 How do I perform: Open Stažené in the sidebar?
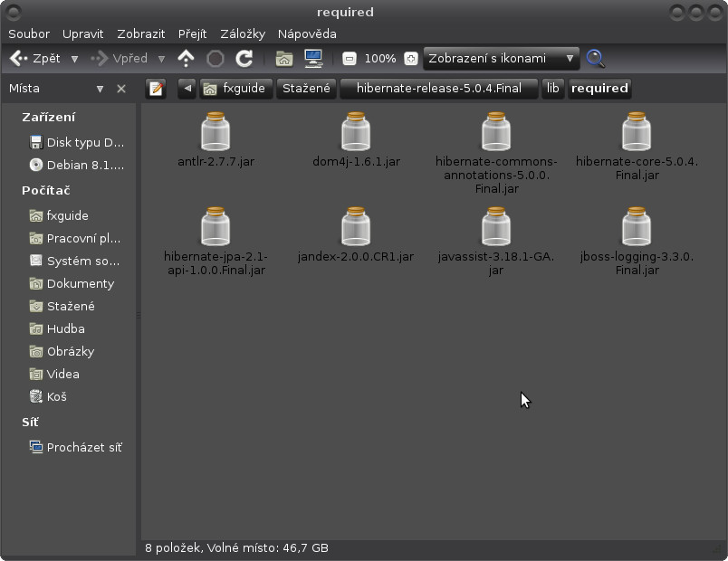pyautogui.click(x=71, y=306)
